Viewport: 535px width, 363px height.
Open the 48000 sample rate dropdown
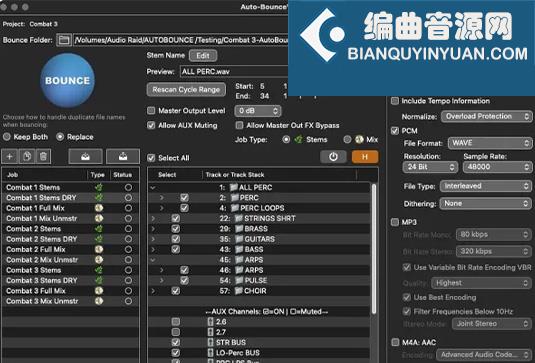click(497, 167)
